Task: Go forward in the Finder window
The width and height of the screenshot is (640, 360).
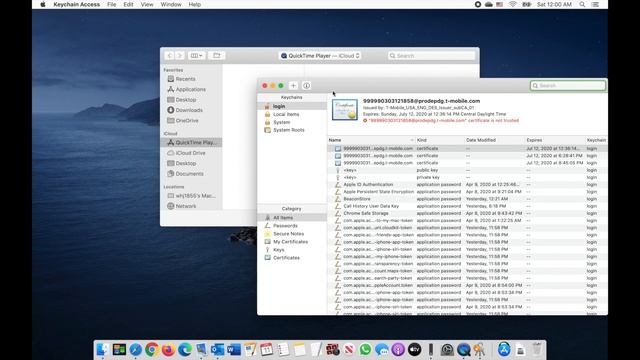Action: tap(180, 56)
